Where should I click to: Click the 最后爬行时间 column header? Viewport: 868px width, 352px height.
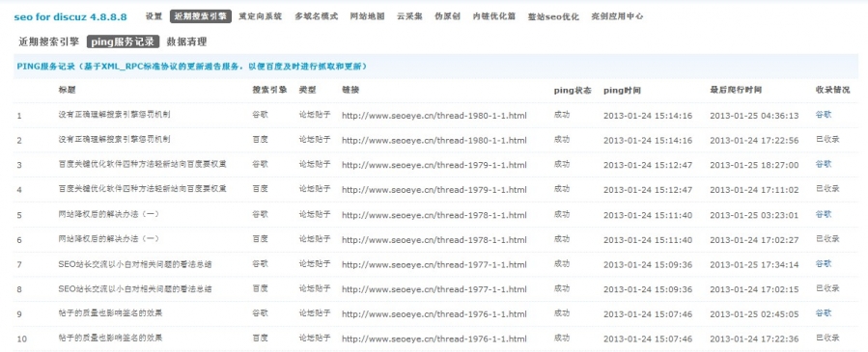tap(736, 90)
